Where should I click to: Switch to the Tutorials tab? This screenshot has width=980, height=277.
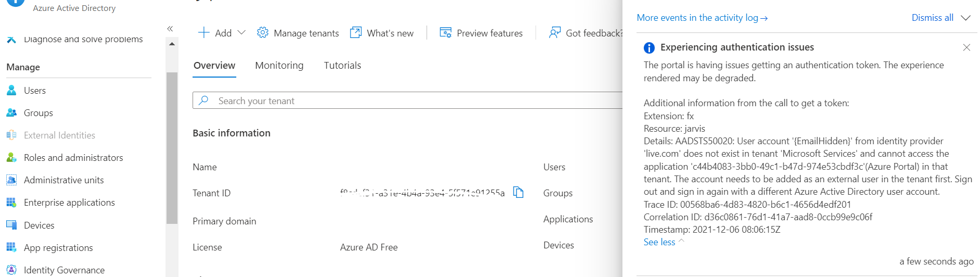(342, 66)
